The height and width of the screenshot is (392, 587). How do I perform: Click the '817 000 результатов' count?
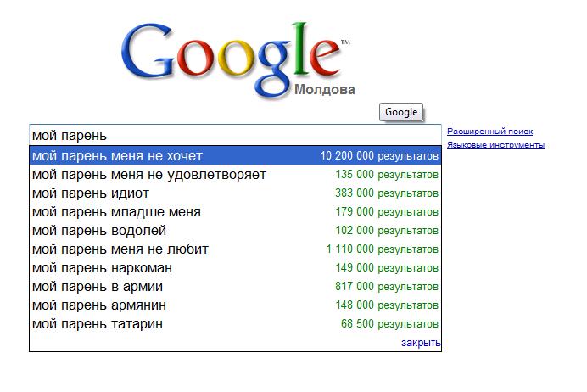point(387,287)
